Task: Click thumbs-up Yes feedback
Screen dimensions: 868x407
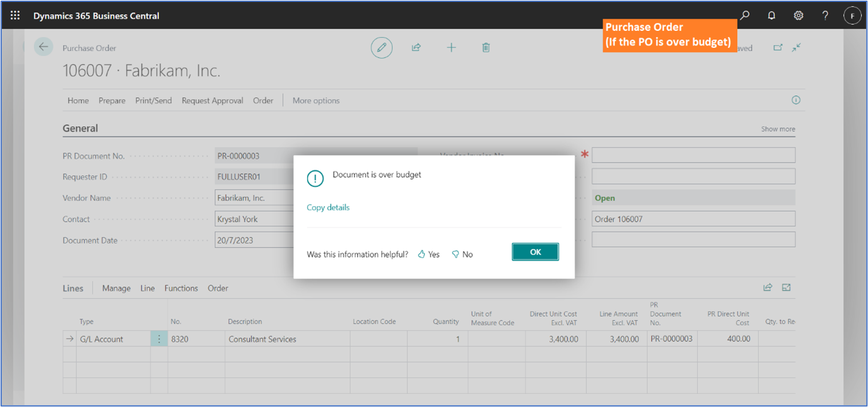Action: [x=429, y=254]
